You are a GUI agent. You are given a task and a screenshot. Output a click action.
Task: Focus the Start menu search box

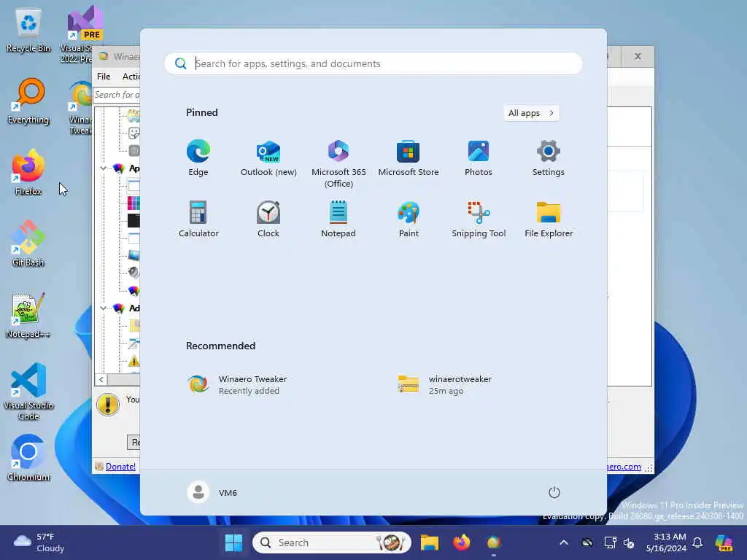point(373,63)
